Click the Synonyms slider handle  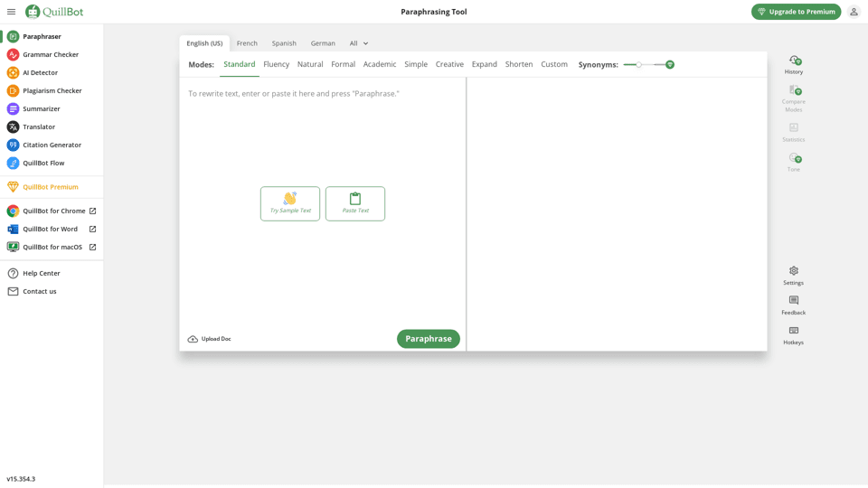[x=638, y=65]
